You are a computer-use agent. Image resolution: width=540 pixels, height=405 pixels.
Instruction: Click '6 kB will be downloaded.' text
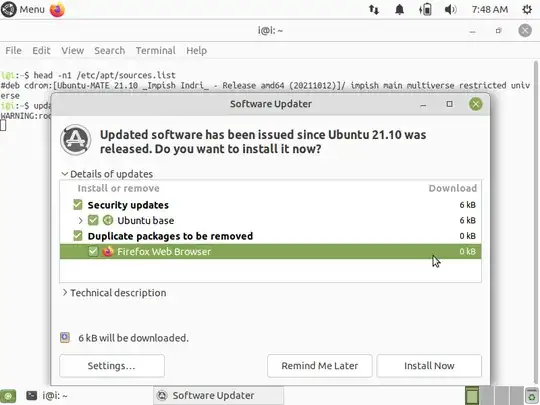(134, 338)
